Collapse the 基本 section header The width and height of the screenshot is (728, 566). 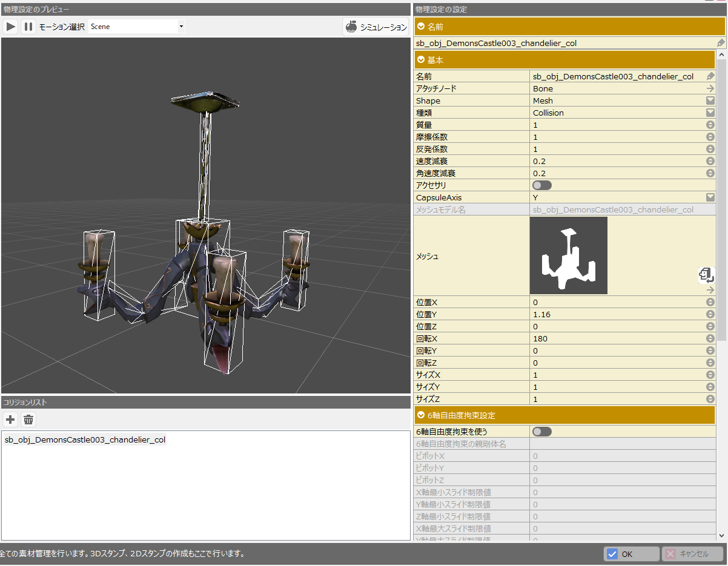coord(422,60)
